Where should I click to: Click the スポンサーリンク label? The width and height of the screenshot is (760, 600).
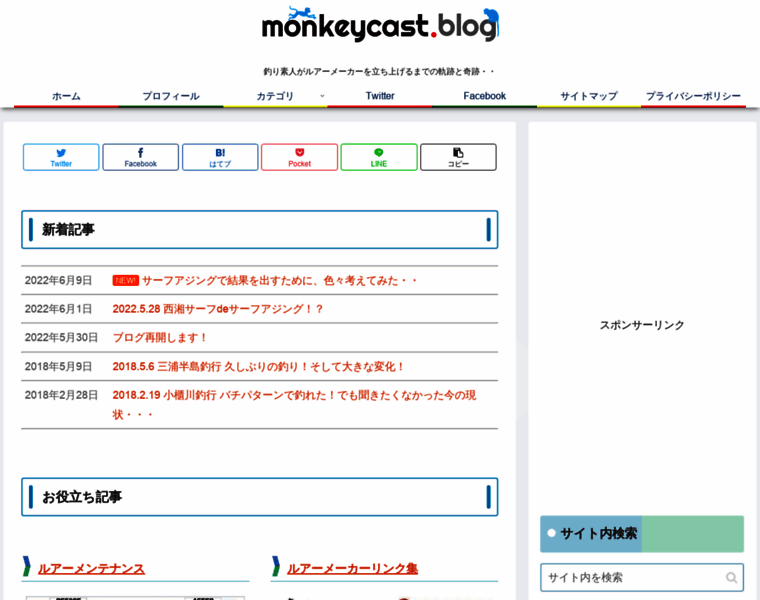click(642, 325)
